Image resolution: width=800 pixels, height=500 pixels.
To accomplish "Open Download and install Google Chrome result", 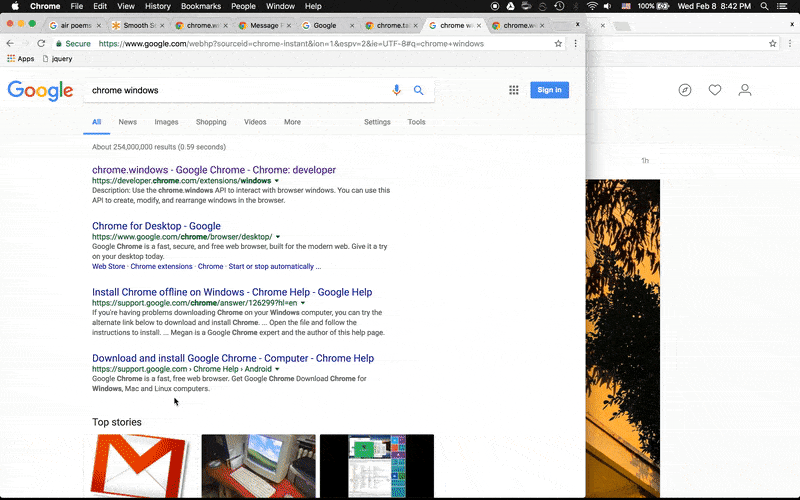I will pyautogui.click(x=233, y=358).
